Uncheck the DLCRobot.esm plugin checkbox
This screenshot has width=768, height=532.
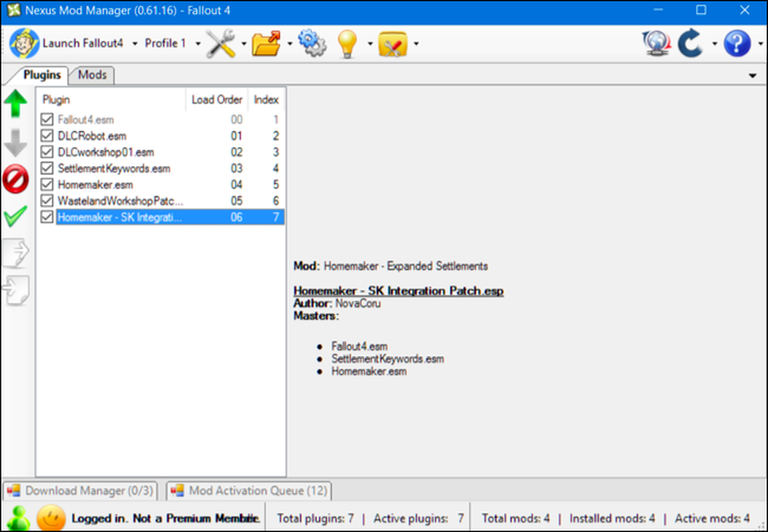click(x=47, y=136)
